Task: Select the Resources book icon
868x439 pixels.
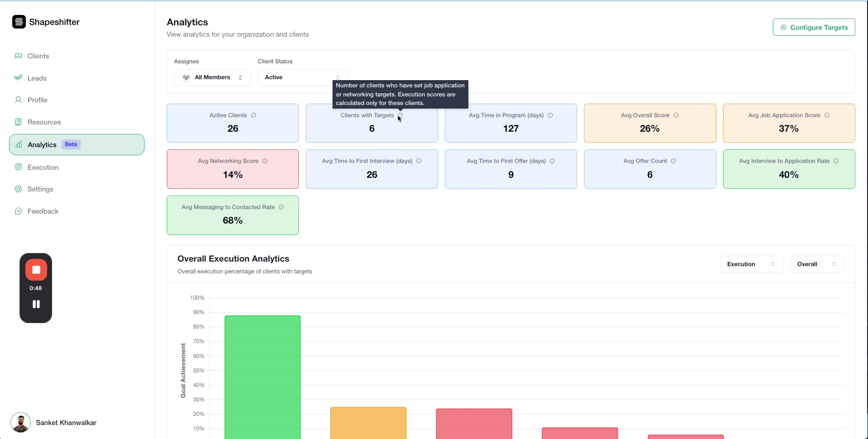Action: [x=19, y=122]
